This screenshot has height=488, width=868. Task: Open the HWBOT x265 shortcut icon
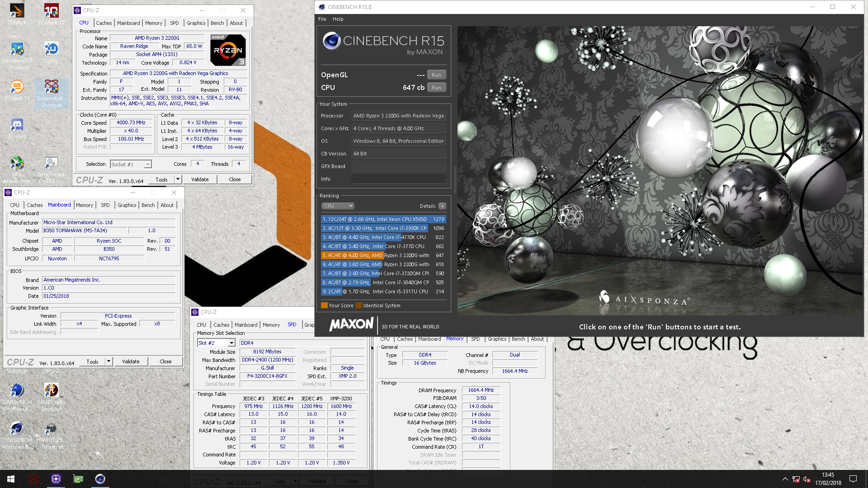tap(51, 436)
